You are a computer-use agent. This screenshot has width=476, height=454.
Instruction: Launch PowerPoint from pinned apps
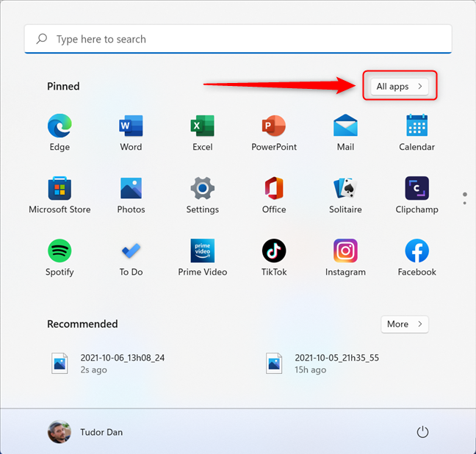pyautogui.click(x=274, y=133)
